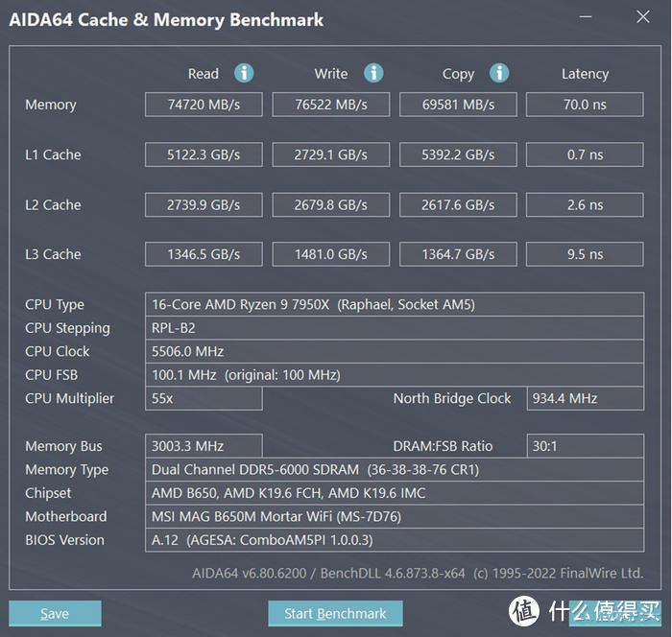Select Memory latency value 70.0 ns
672x637 pixels.
coord(585,105)
